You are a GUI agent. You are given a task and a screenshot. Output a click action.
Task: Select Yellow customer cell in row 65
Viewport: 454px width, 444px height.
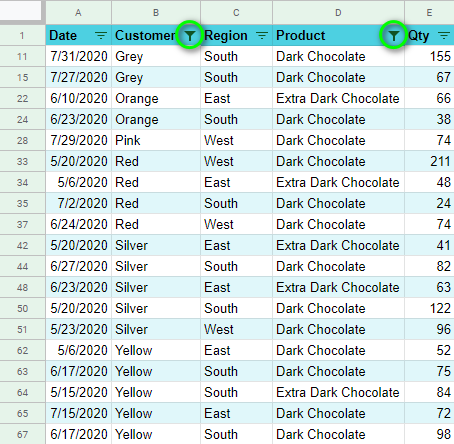click(x=156, y=413)
